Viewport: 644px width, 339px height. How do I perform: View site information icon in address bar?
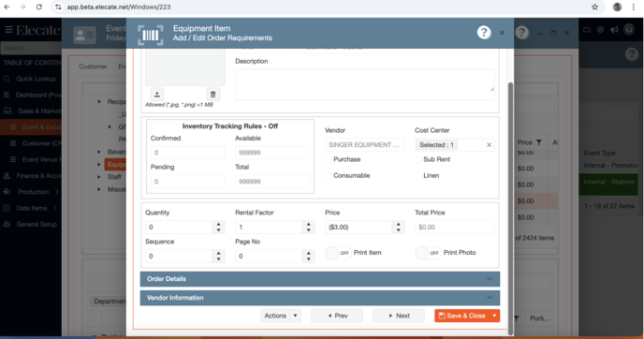[x=58, y=7]
